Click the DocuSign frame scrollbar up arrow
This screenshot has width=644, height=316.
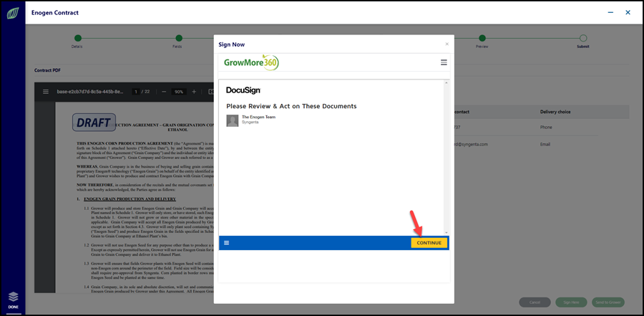(x=446, y=83)
